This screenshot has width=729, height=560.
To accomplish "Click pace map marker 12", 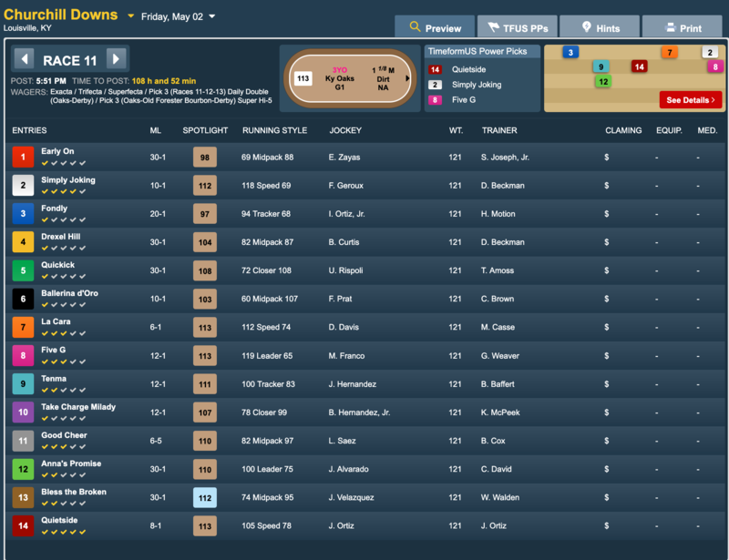I will [x=603, y=81].
